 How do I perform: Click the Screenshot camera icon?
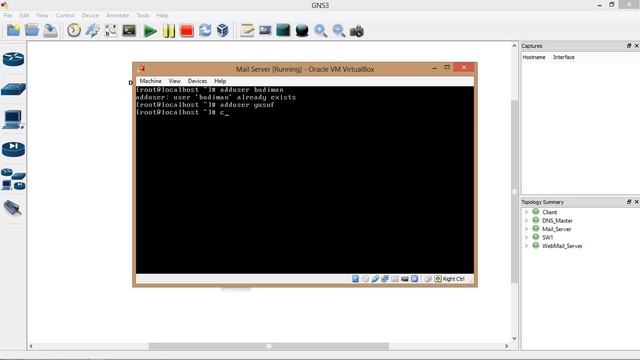[357, 31]
